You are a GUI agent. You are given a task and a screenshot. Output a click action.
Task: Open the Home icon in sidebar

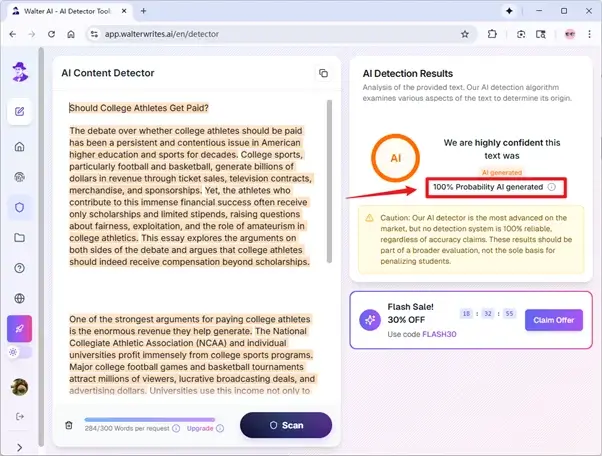tap(19, 147)
